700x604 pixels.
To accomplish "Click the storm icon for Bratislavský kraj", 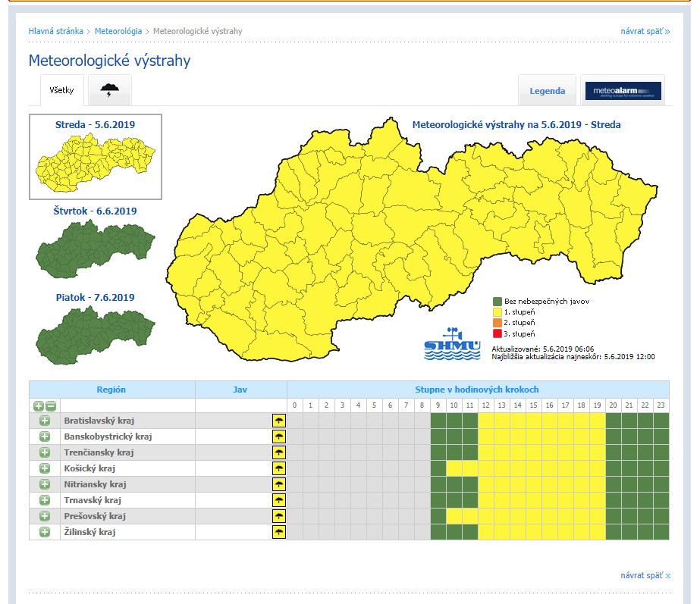I will pos(278,421).
